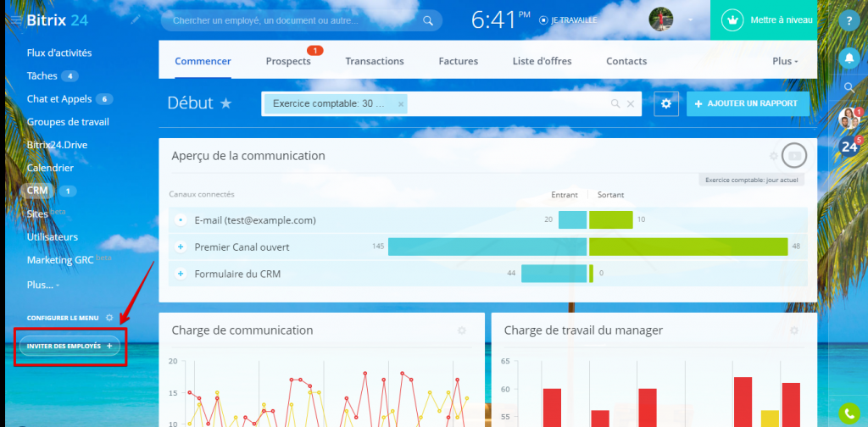Open the Factures tab
868x427 pixels.
click(459, 61)
